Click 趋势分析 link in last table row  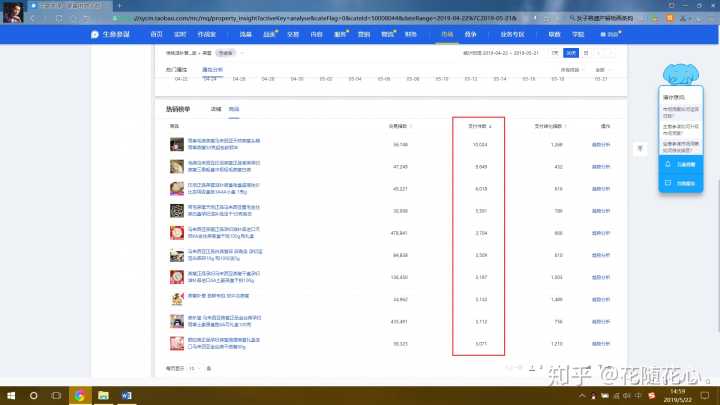click(x=603, y=343)
